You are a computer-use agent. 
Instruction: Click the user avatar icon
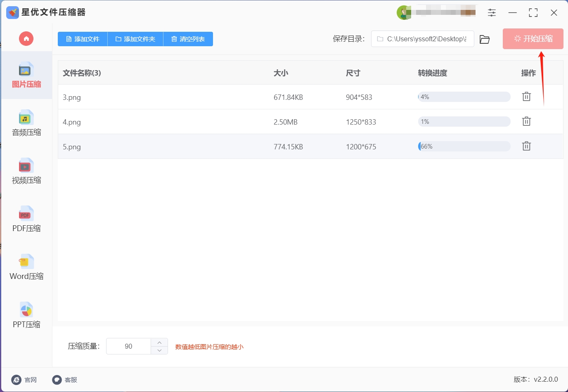tap(404, 13)
